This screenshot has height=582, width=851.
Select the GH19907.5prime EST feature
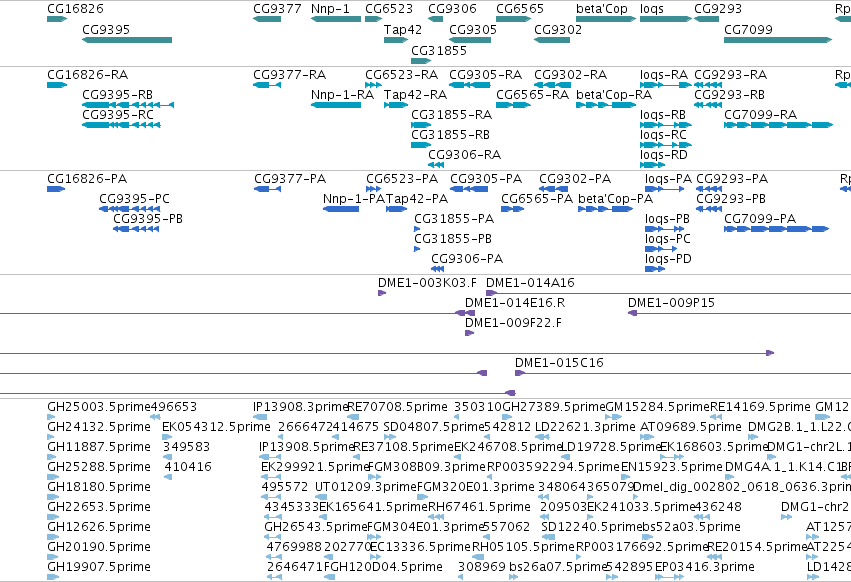point(53,577)
